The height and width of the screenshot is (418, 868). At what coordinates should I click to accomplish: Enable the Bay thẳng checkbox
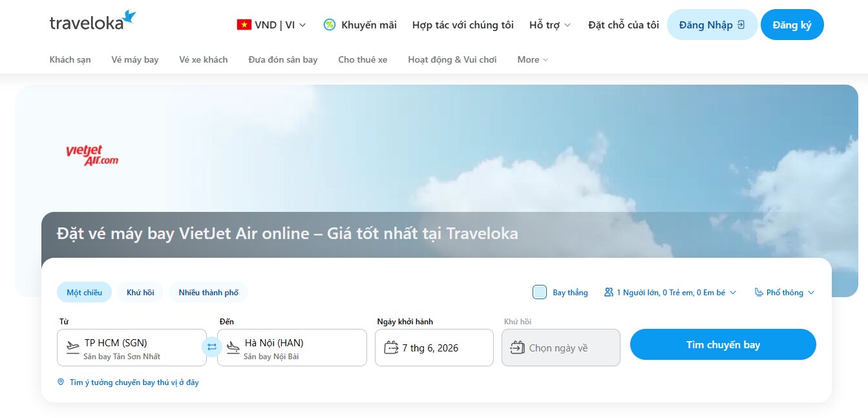[540, 292]
